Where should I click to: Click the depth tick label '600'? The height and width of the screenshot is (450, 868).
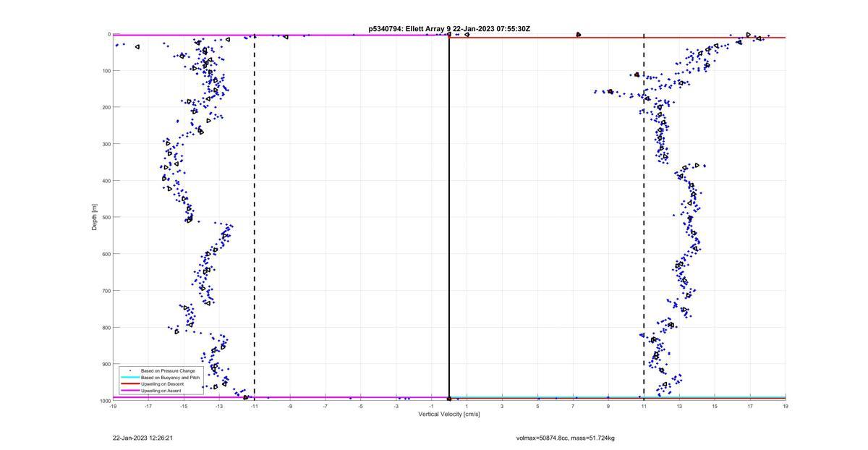106,254
